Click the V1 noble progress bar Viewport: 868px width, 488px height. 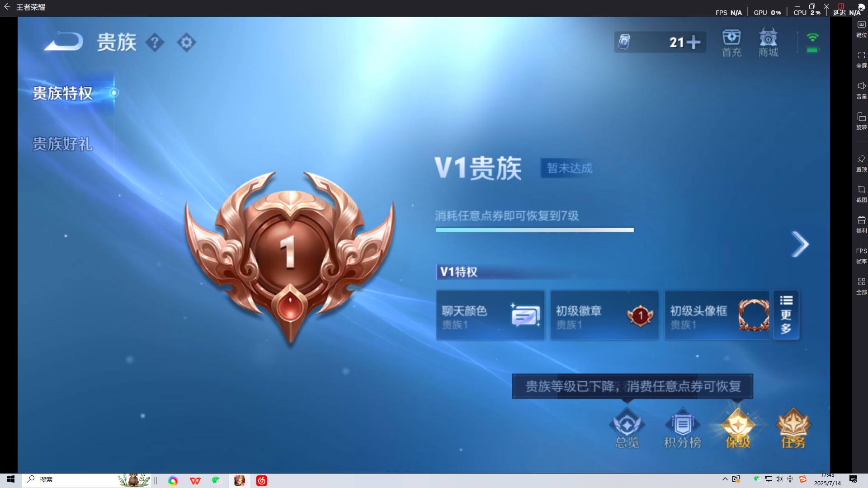tap(533, 230)
